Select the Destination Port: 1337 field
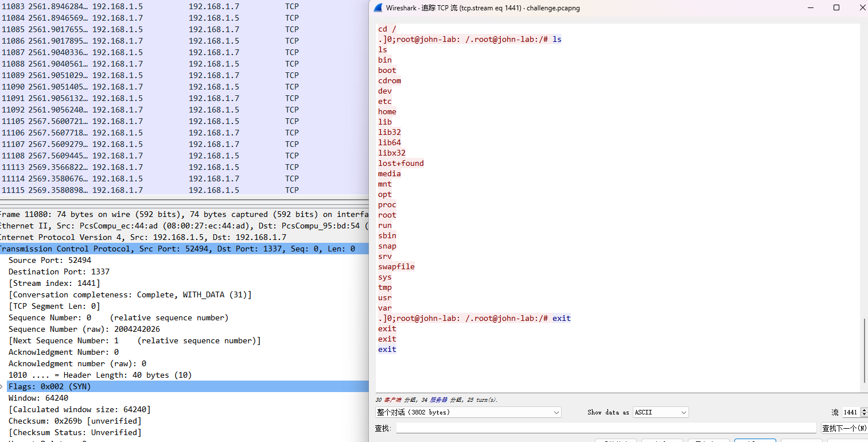This screenshot has width=868, height=442. point(59,272)
